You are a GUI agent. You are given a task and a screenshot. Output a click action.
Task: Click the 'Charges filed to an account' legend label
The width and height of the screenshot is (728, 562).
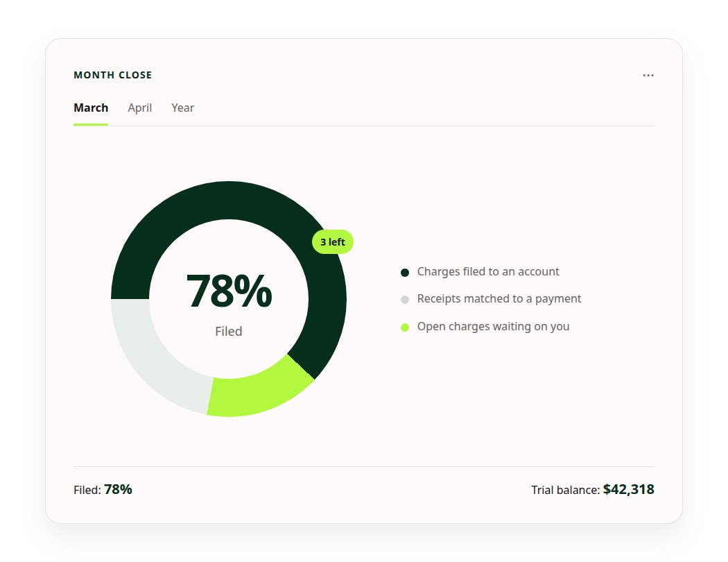click(488, 272)
